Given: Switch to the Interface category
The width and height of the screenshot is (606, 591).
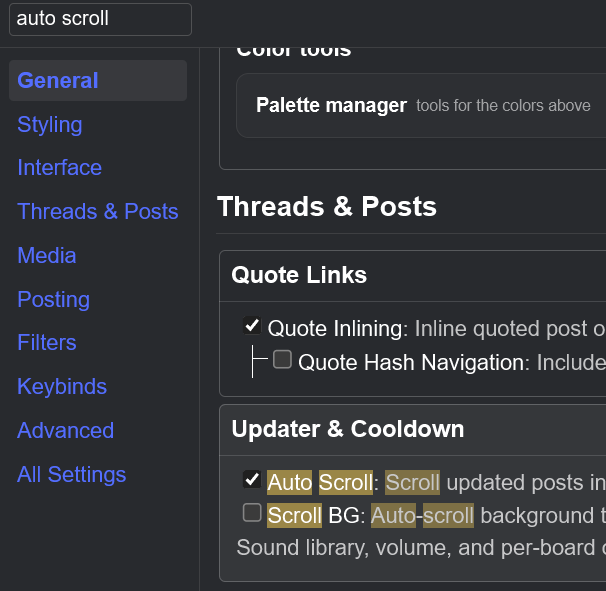Looking at the screenshot, I should pos(60,168).
